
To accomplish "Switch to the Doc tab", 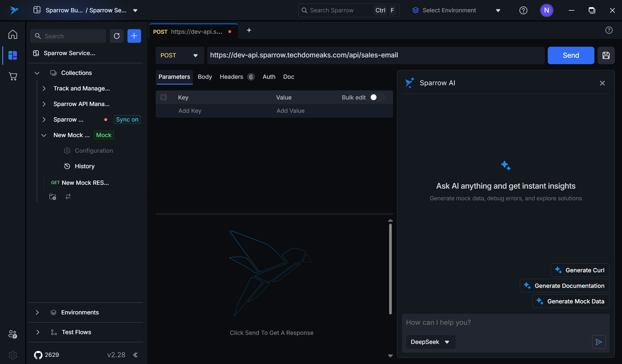I will click(x=289, y=77).
